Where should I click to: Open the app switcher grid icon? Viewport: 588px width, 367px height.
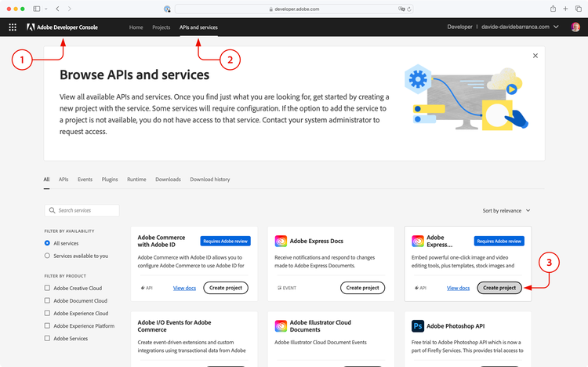coord(13,27)
